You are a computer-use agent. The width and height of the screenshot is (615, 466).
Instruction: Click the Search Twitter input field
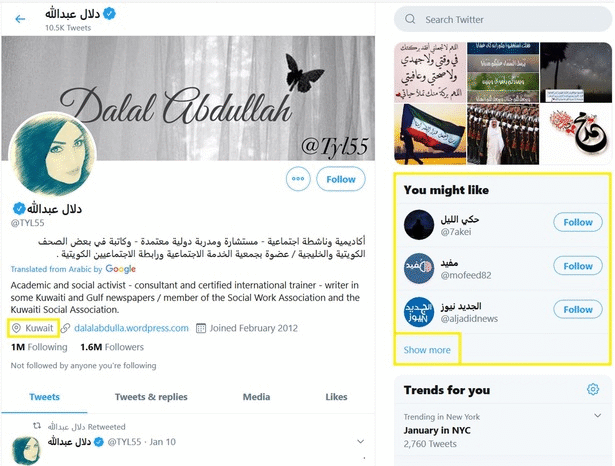tap(503, 19)
